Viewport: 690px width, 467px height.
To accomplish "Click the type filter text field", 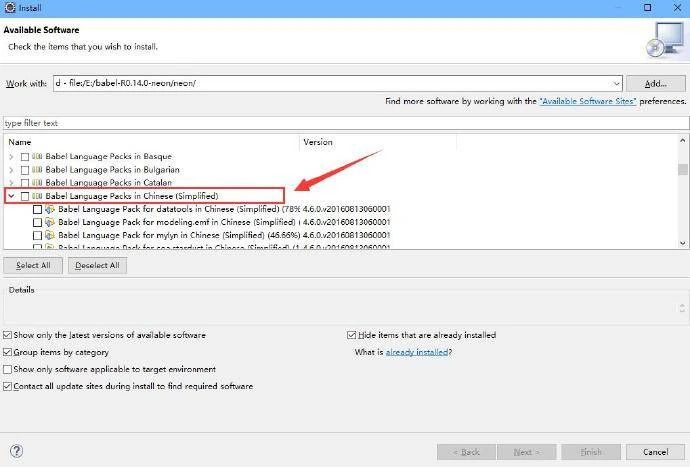I will (346, 123).
